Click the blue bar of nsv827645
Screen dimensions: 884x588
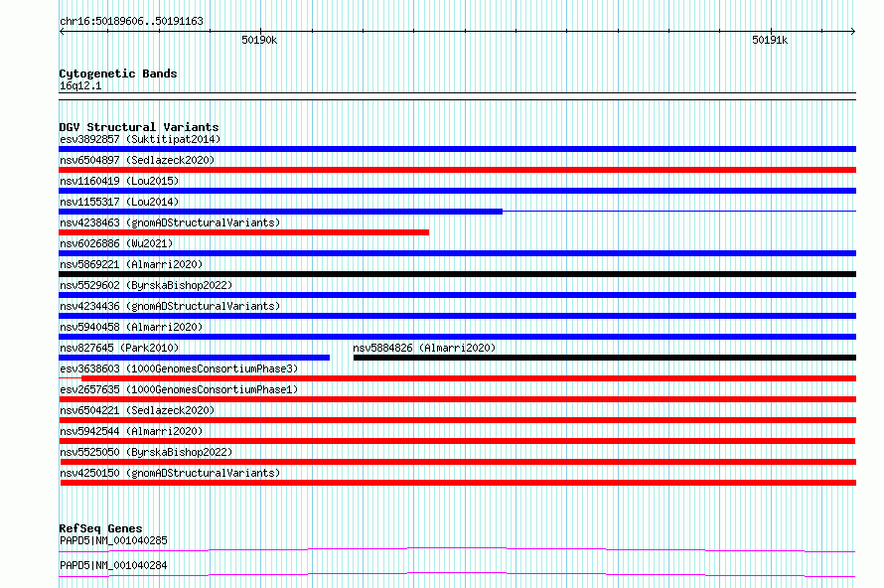[x=194, y=358]
